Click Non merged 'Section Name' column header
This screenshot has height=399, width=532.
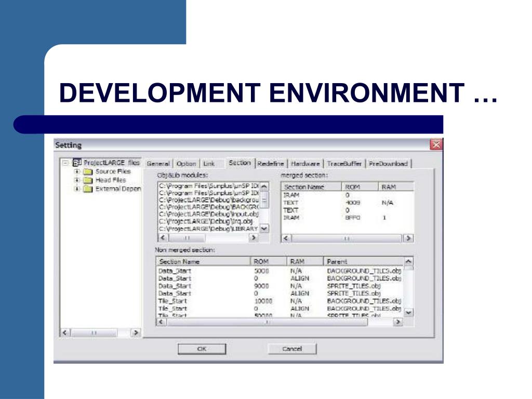[x=204, y=262]
